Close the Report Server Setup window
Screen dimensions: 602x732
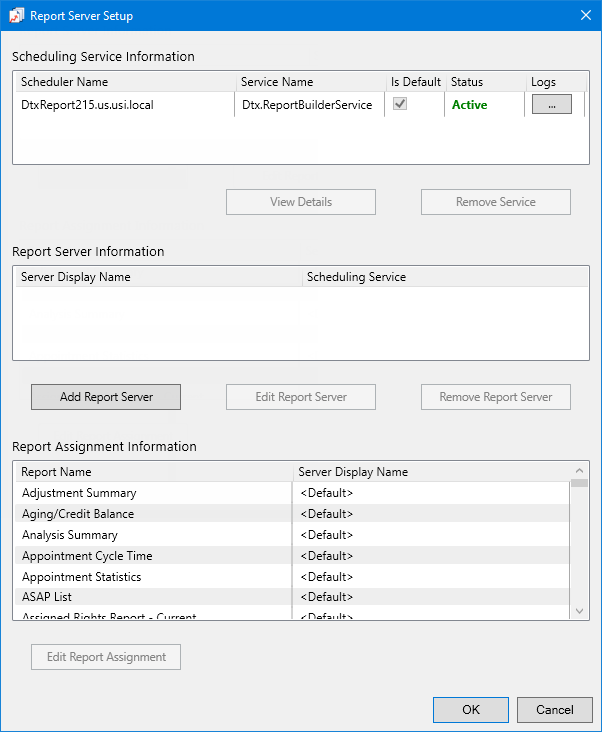point(585,16)
